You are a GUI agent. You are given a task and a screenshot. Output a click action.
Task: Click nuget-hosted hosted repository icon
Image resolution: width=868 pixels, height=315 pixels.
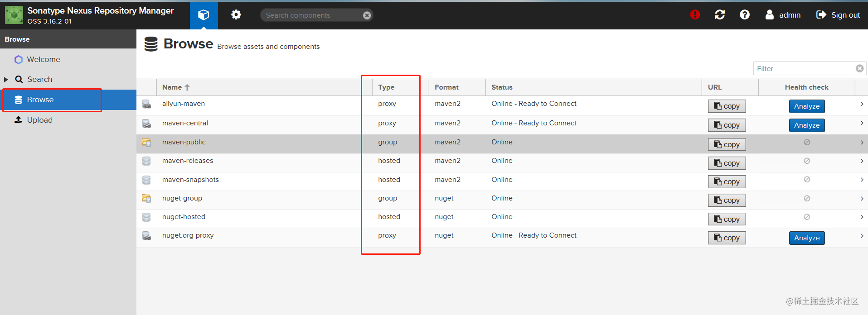(146, 217)
